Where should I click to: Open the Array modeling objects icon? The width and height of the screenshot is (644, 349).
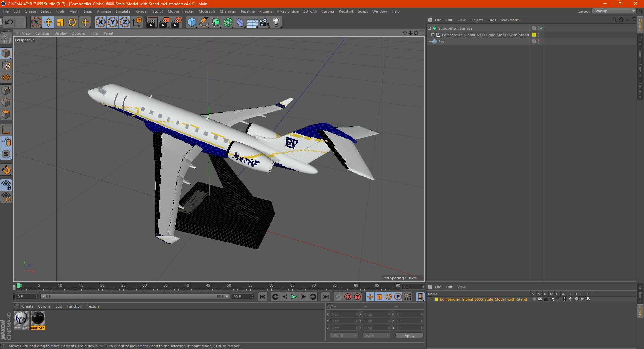click(228, 22)
